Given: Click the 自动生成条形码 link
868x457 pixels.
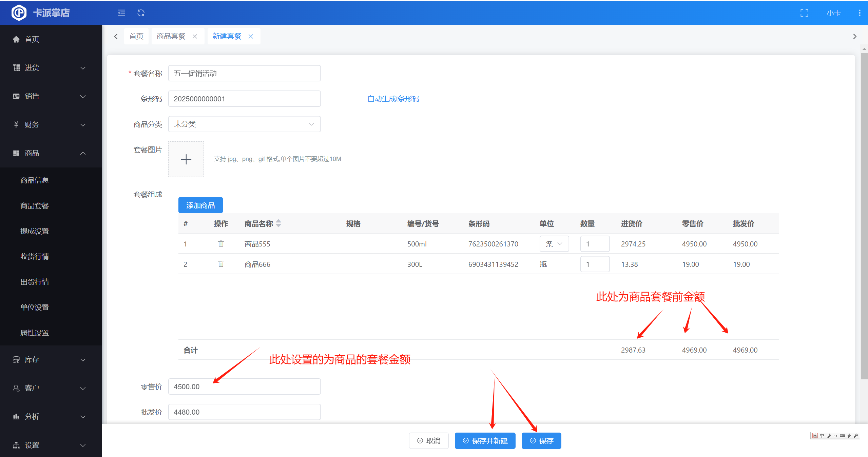Looking at the screenshot, I should point(393,99).
